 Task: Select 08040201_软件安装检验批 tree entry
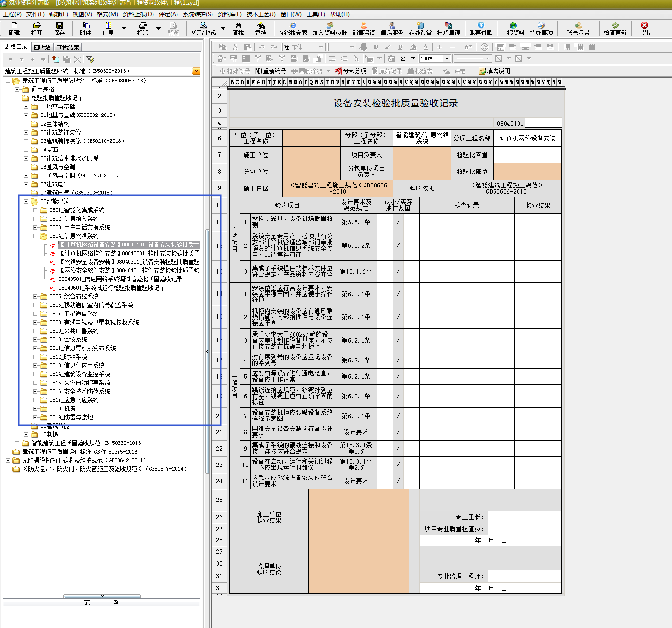[129, 253]
